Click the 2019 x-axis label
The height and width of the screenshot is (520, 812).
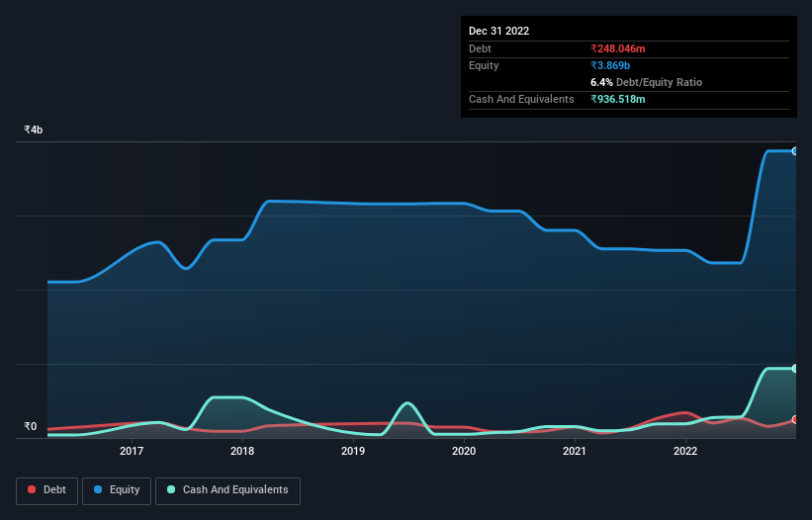click(353, 451)
